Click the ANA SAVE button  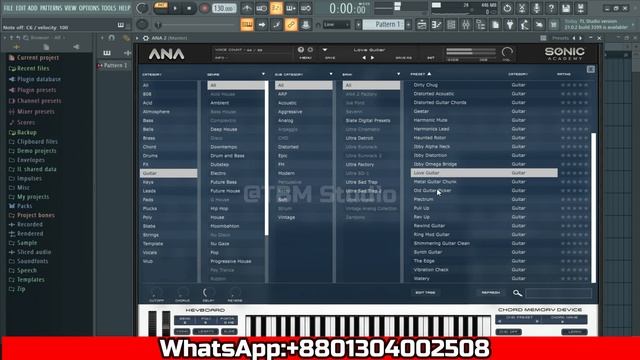[x=330, y=58]
